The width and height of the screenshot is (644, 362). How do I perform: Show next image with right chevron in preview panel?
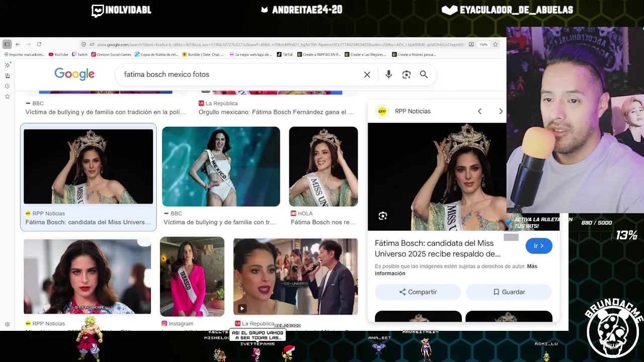click(501, 111)
